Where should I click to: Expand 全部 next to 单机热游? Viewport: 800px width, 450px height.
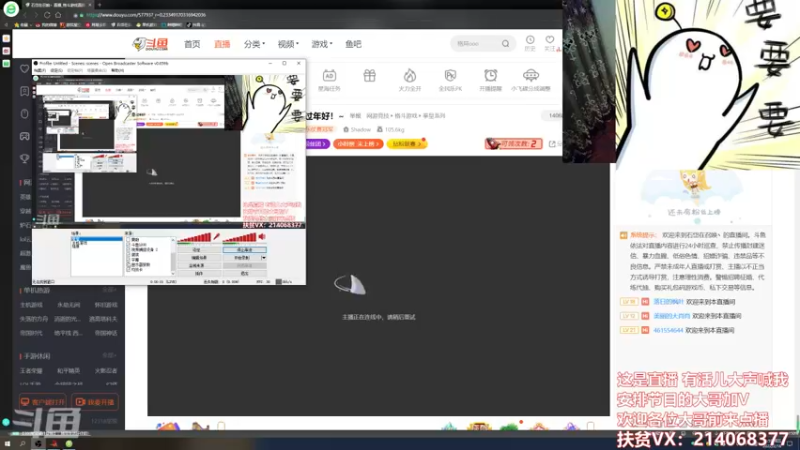click(109, 290)
